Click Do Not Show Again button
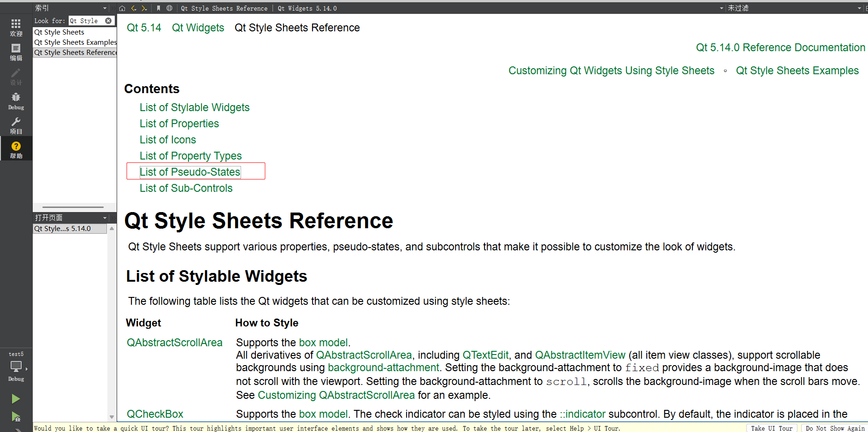 pyautogui.click(x=835, y=428)
